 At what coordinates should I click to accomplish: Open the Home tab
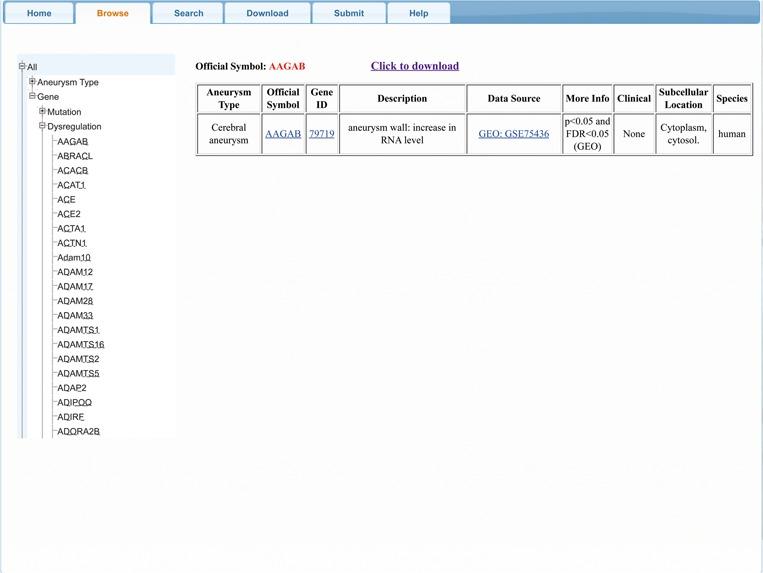click(39, 13)
